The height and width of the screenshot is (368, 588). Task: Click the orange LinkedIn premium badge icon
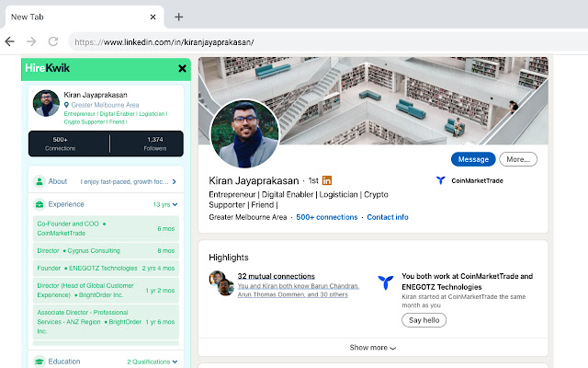click(x=327, y=180)
